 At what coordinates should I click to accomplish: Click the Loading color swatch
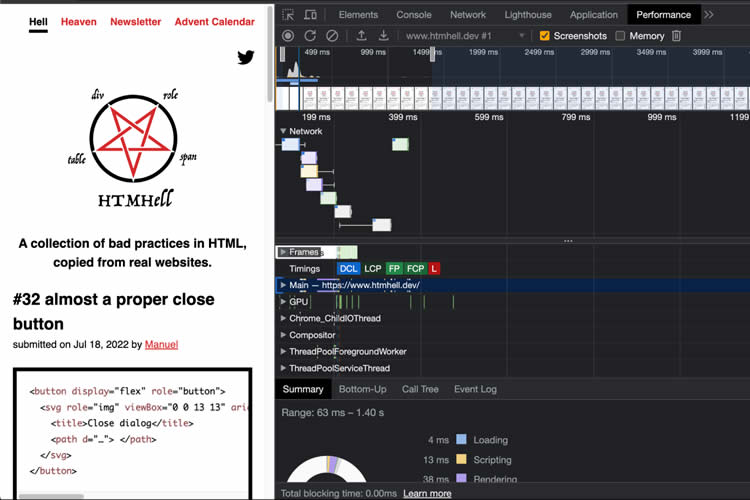point(461,439)
